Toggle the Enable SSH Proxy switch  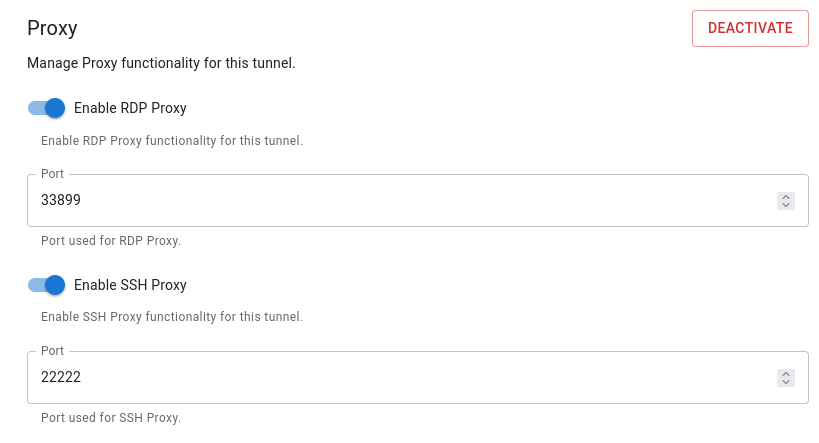tap(46, 285)
